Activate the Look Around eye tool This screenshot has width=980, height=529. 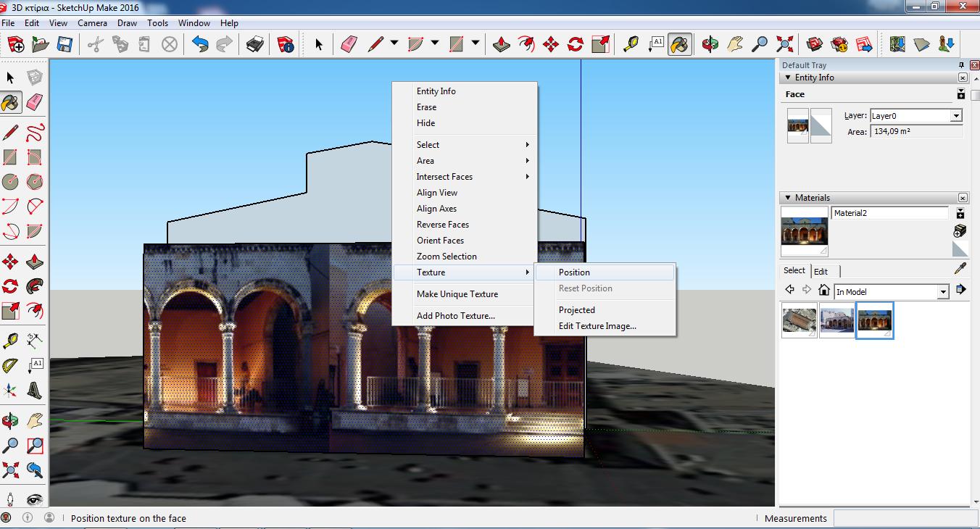point(35,499)
